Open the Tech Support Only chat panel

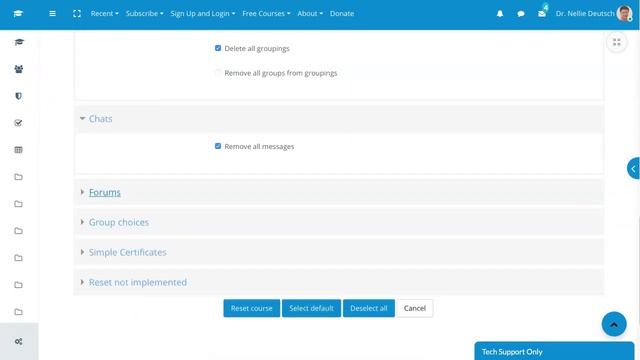[x=554, y=351]
